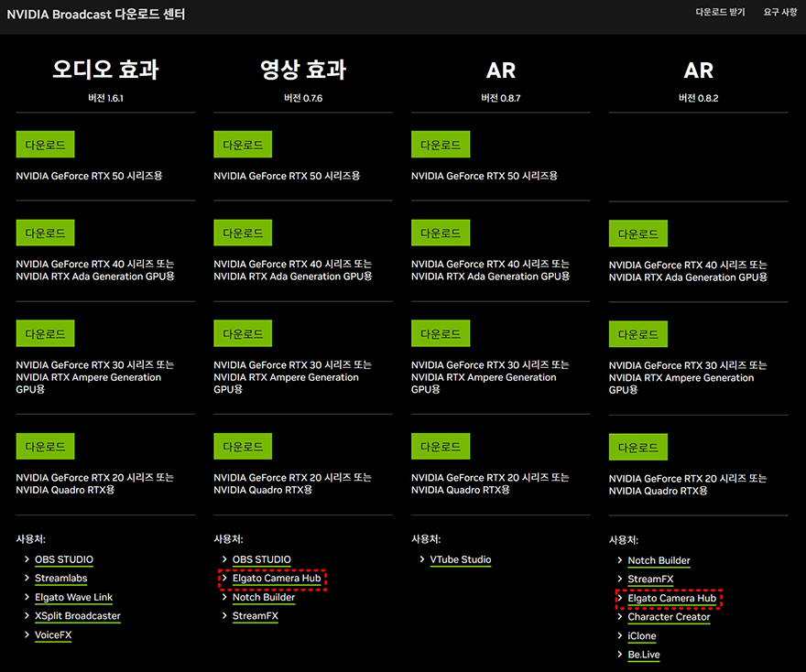Download AR 0.8.7 for RTX 50 series
The image size is (806, 672).
click(441, 145)
